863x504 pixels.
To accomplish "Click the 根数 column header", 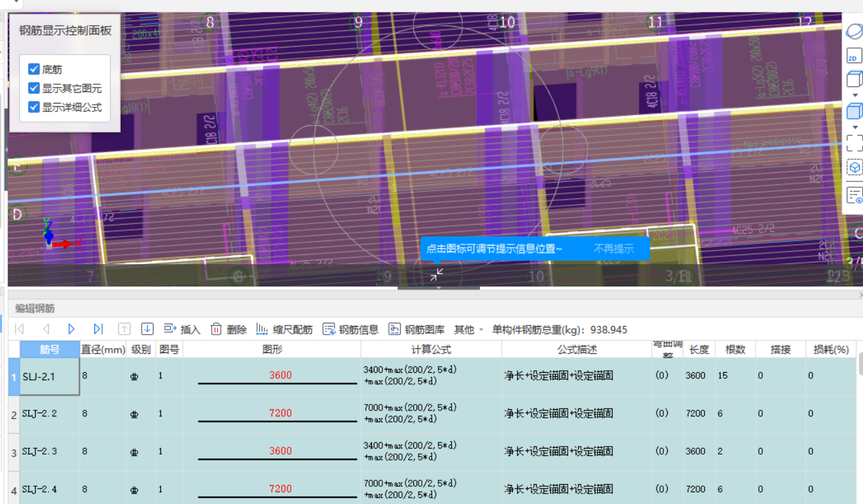I will 735,349.
